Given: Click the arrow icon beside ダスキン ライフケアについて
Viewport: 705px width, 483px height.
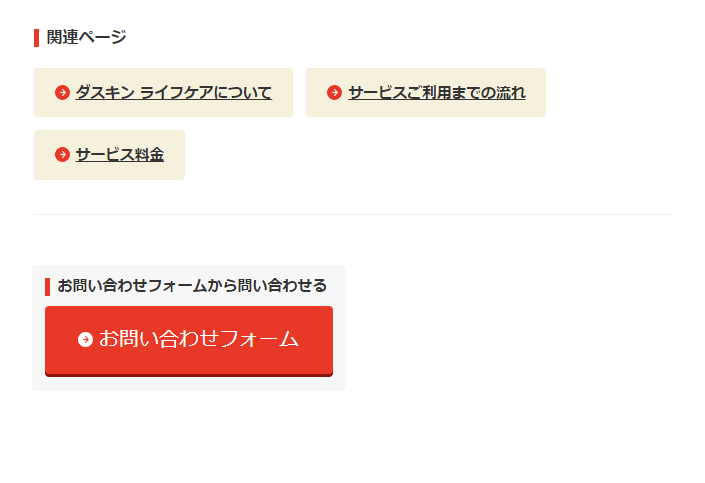Looking at the screenshot, I should (62, 93).
